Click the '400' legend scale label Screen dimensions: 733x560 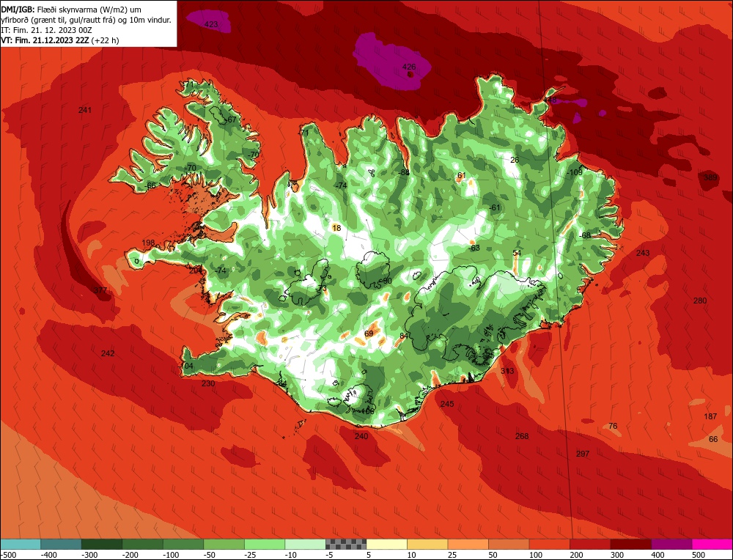point(658,555)
